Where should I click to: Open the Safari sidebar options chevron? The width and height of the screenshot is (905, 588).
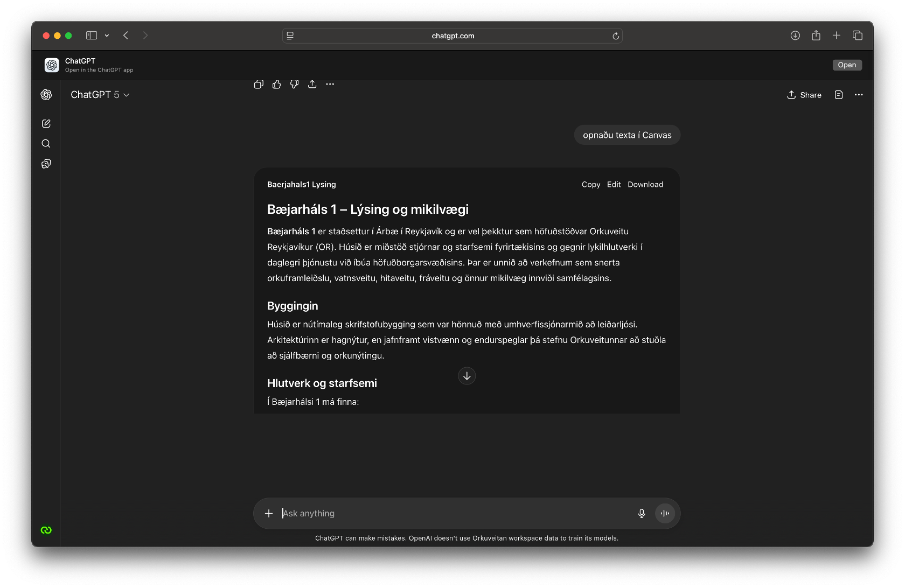(x=107, y=36)
